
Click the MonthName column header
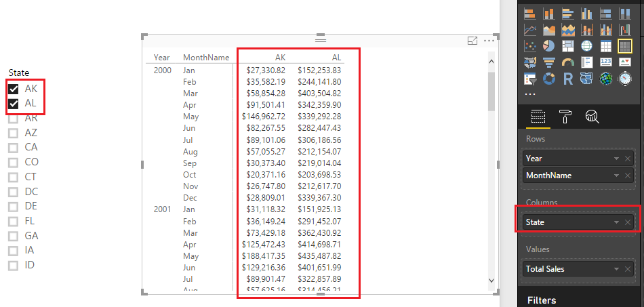(x=206, y=58)
